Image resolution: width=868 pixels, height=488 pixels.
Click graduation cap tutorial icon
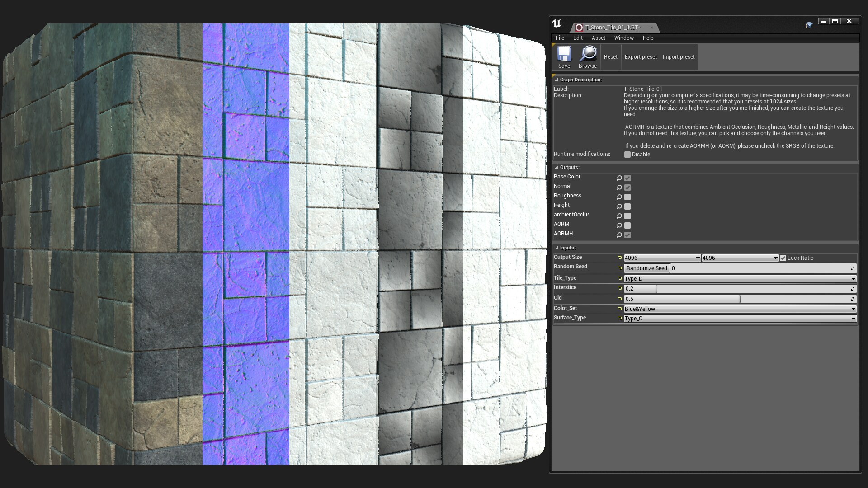click(x=809, y=25)
